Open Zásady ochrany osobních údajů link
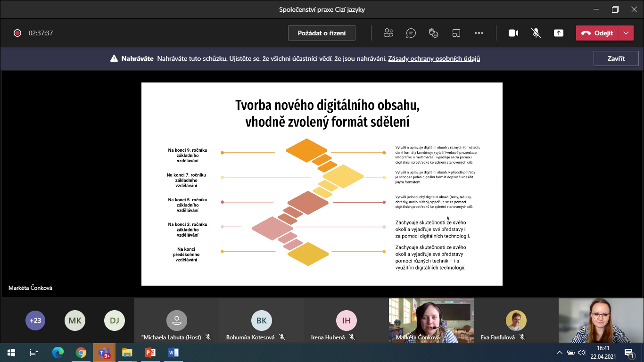This screenshot has width=644, height=362. point(434,59)
